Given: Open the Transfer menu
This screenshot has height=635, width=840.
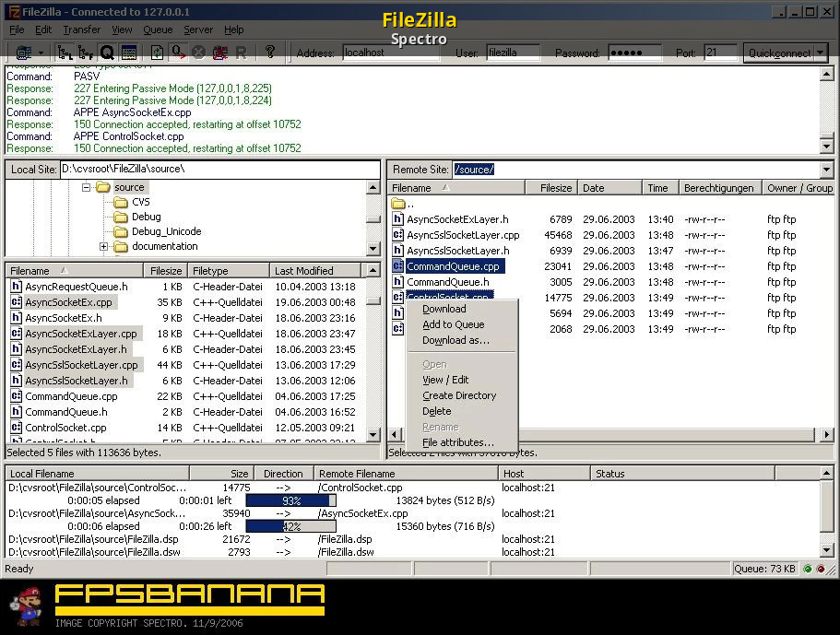Looking at the screenshot, I should pos(81,29).
